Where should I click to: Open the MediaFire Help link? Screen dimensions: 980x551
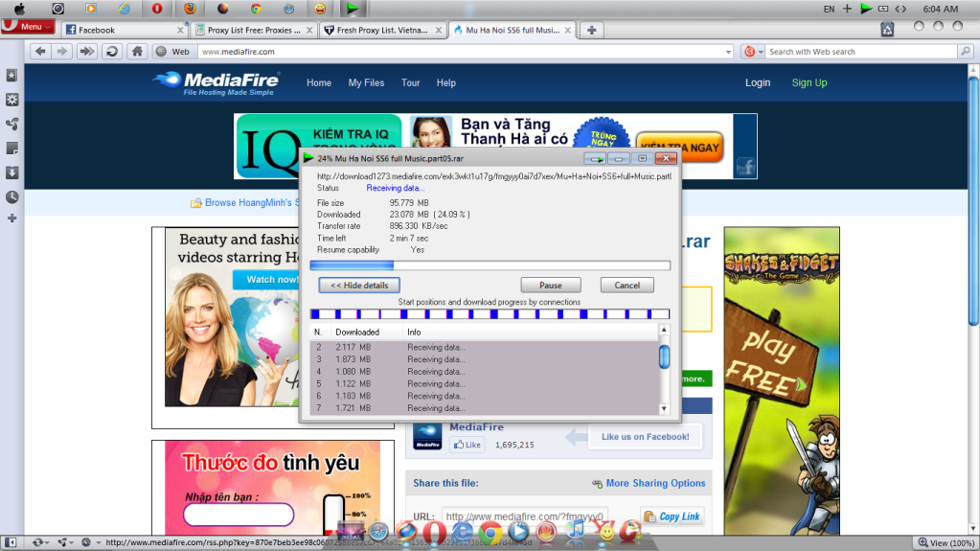(x=446, y=82)
